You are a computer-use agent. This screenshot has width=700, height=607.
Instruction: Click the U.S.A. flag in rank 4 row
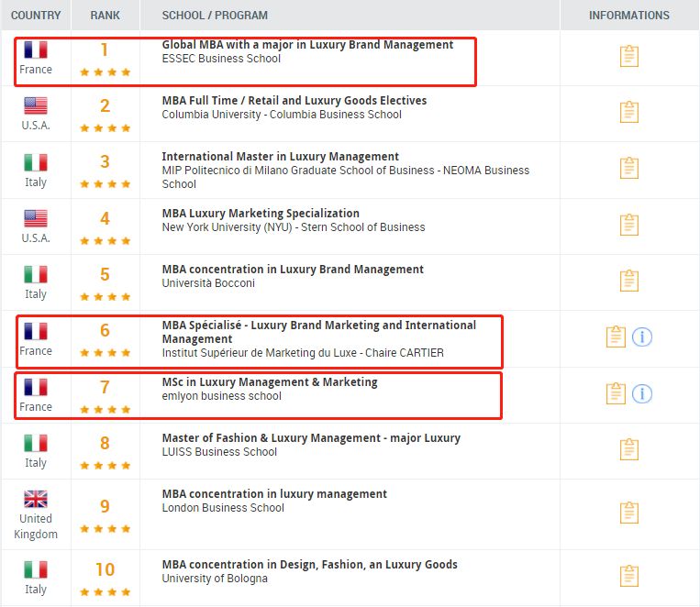click(36, 219)
